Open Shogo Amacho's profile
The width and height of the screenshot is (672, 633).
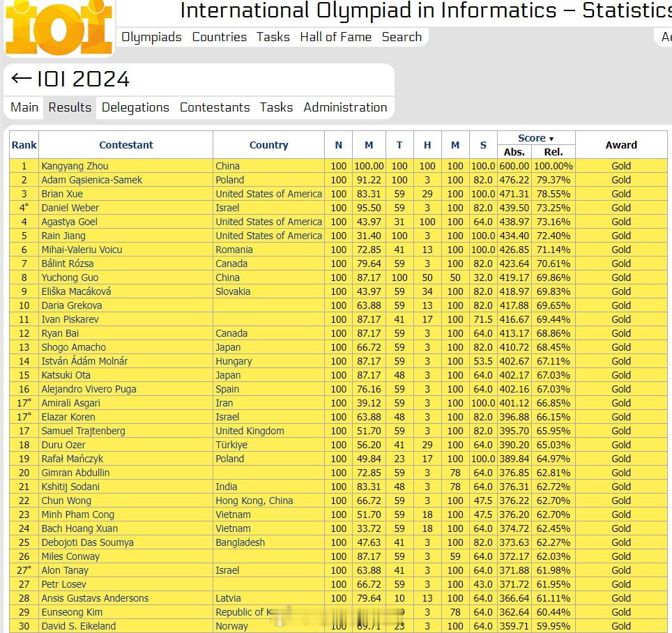click(74, 347)
